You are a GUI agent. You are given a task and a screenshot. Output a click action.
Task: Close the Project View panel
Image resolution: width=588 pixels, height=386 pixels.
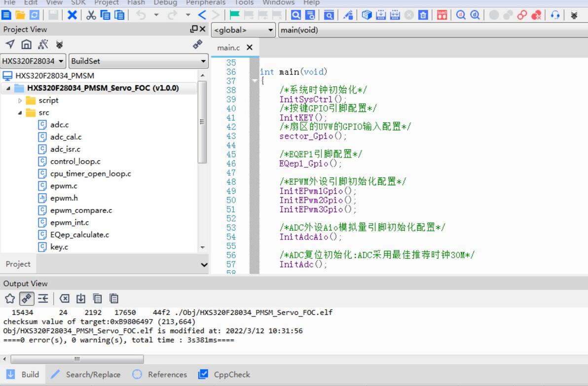203,29
